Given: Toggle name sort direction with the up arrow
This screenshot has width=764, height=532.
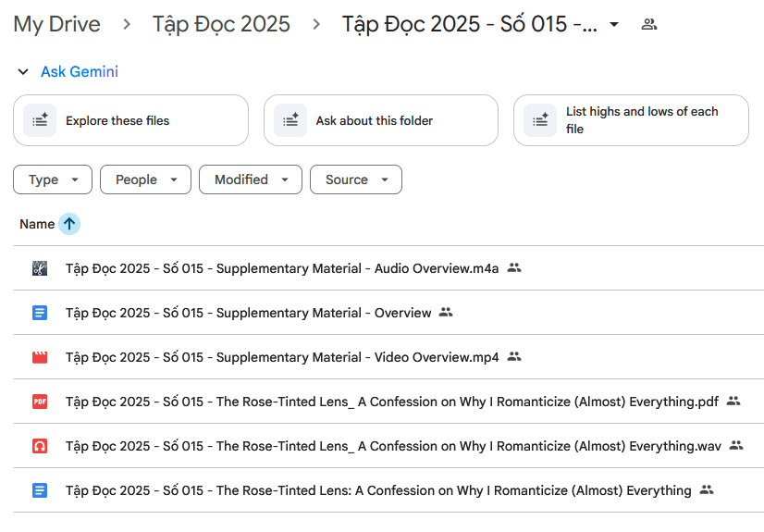Looking at the screenshot, I should [x=69, y=224].
